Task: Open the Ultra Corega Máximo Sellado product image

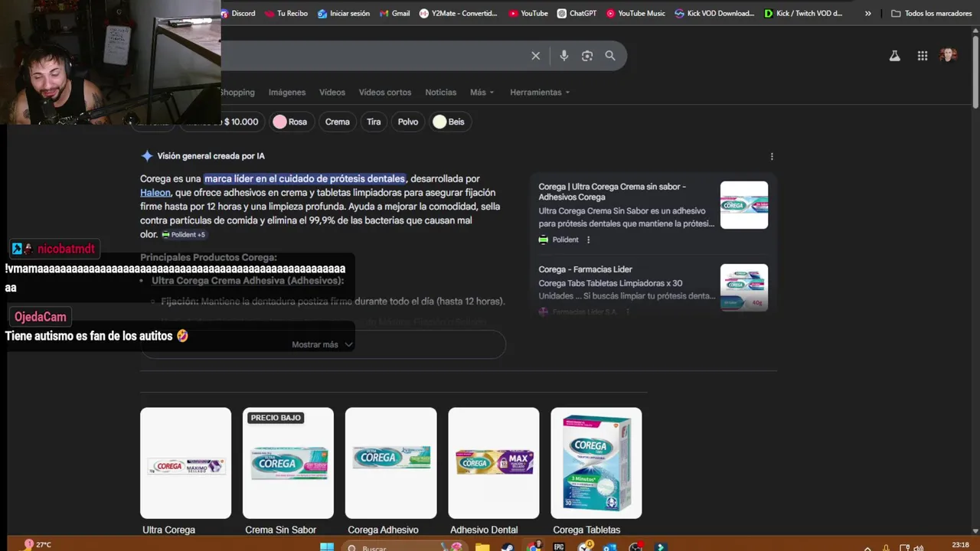Action: tap(185, 463)
